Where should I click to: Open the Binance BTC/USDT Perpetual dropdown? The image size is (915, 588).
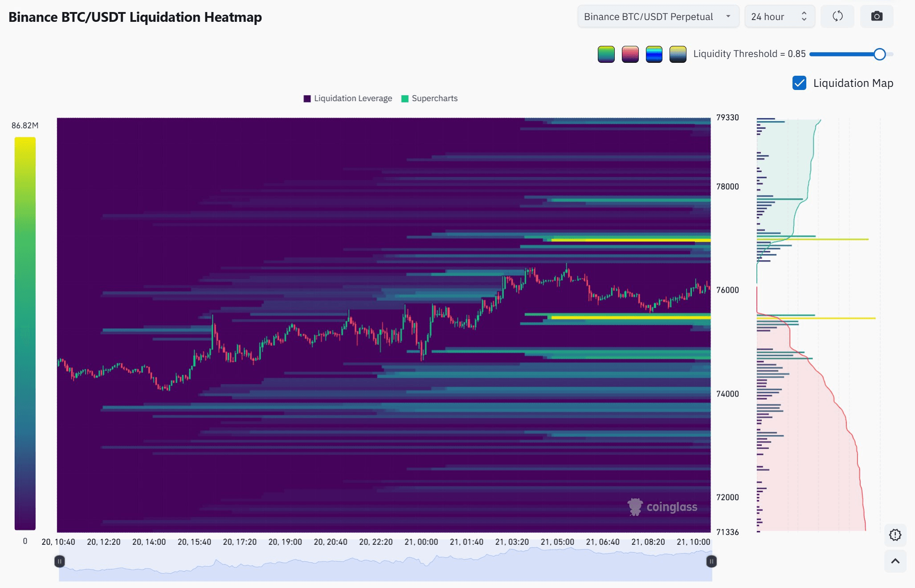(658, 16)
